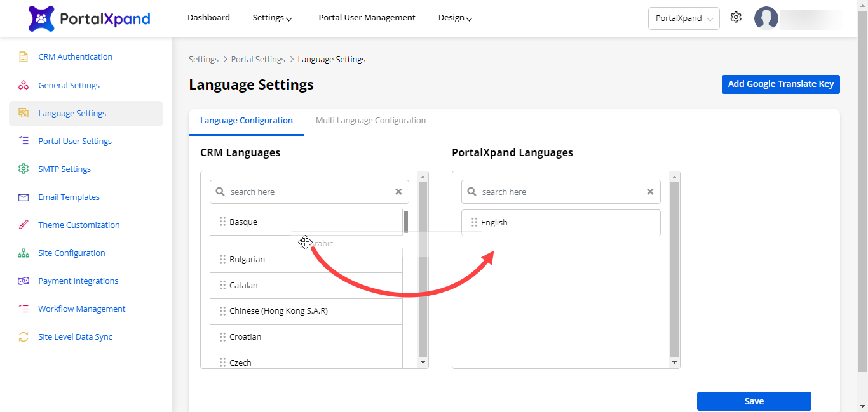Expand the Design menu dropdown

[x=455, y=18]
